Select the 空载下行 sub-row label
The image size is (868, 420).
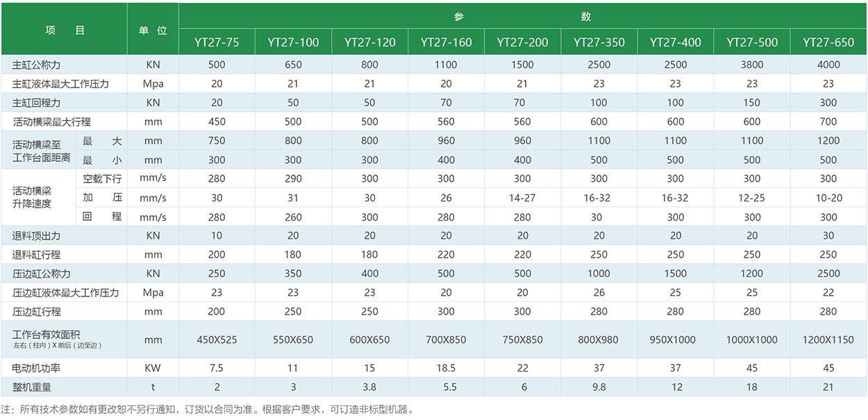(x=102, y=178)
